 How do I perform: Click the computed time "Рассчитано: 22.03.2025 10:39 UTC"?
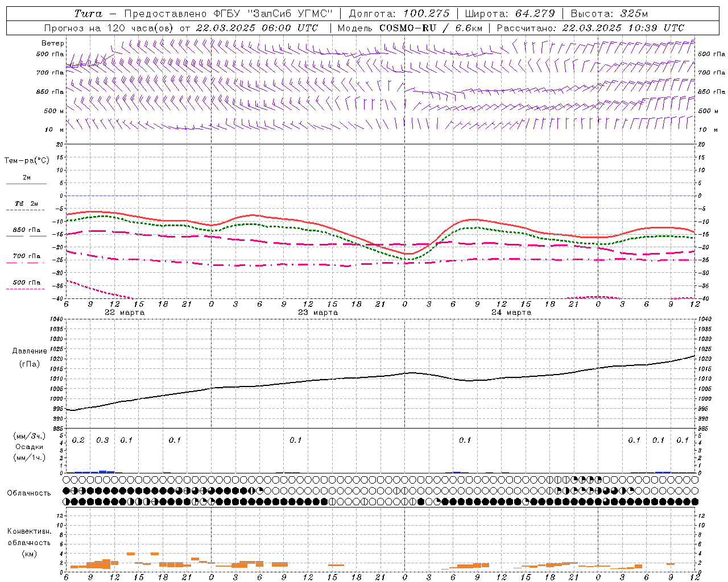(590, 28)
